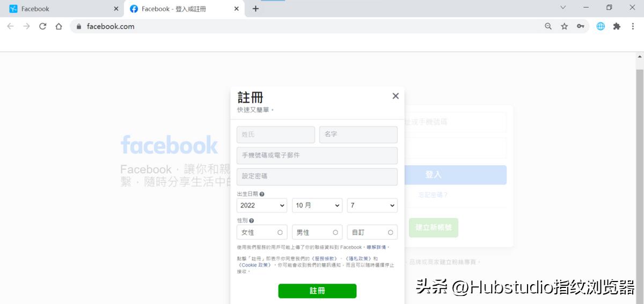The width and height of the screenshot is (644, 304).
Task: Close the 註冊 signup dialog
Action: click(396, 96)
